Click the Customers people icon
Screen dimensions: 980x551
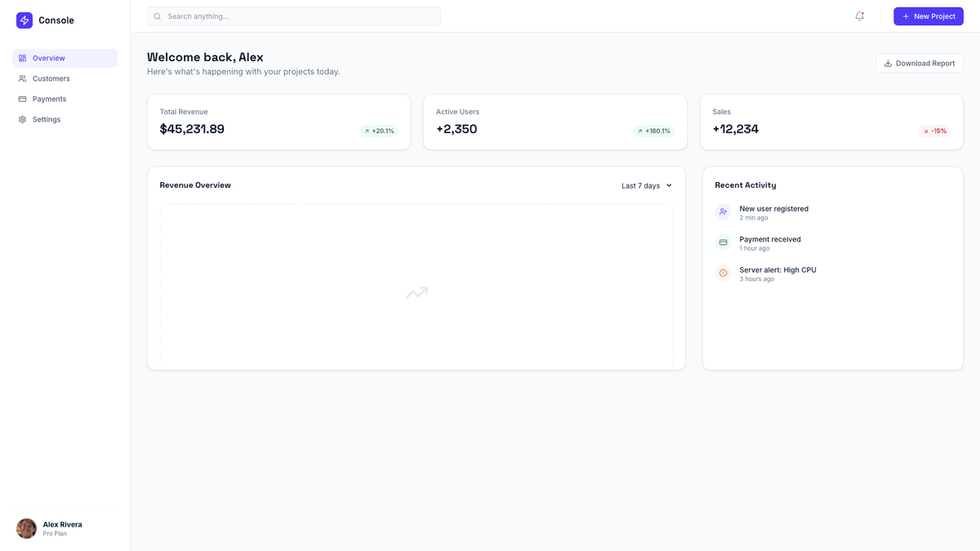click(22, 78)
